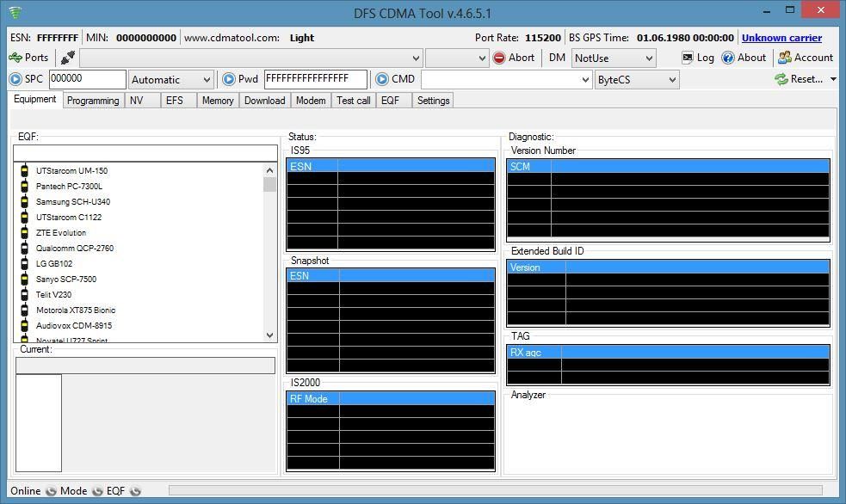846x504 pixels.
Task: Open the Test call tab
Action: [x=353, y=101]
